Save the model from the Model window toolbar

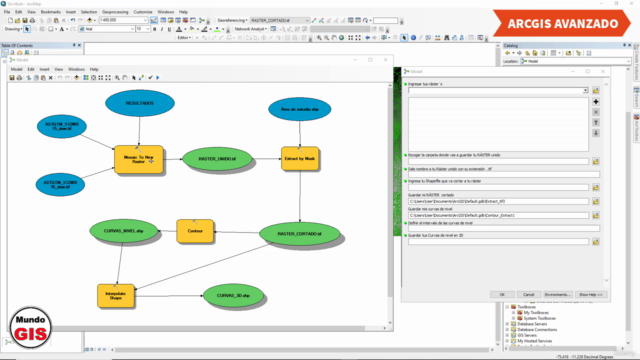tap(12, 78)
